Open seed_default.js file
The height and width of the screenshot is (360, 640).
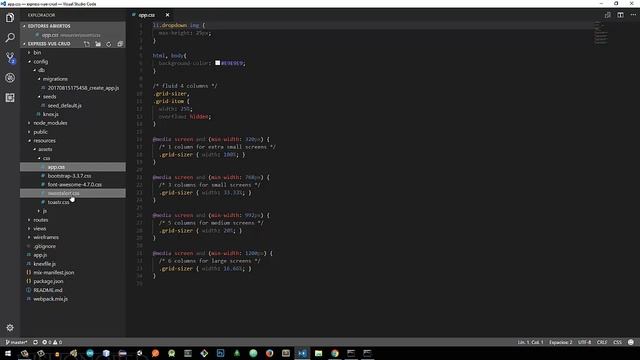(64, 105)
